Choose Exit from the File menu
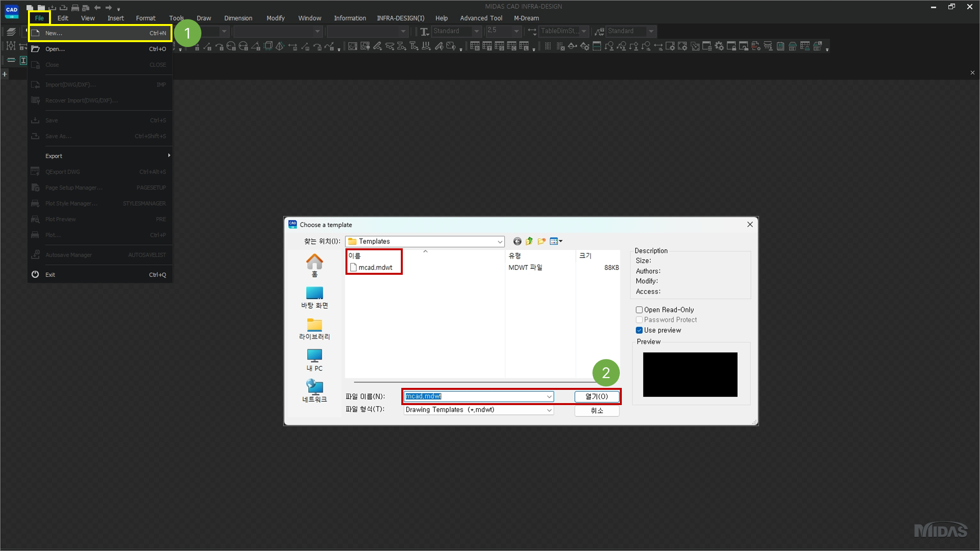This screenshot has width=980, height=551. pos(100,275)
